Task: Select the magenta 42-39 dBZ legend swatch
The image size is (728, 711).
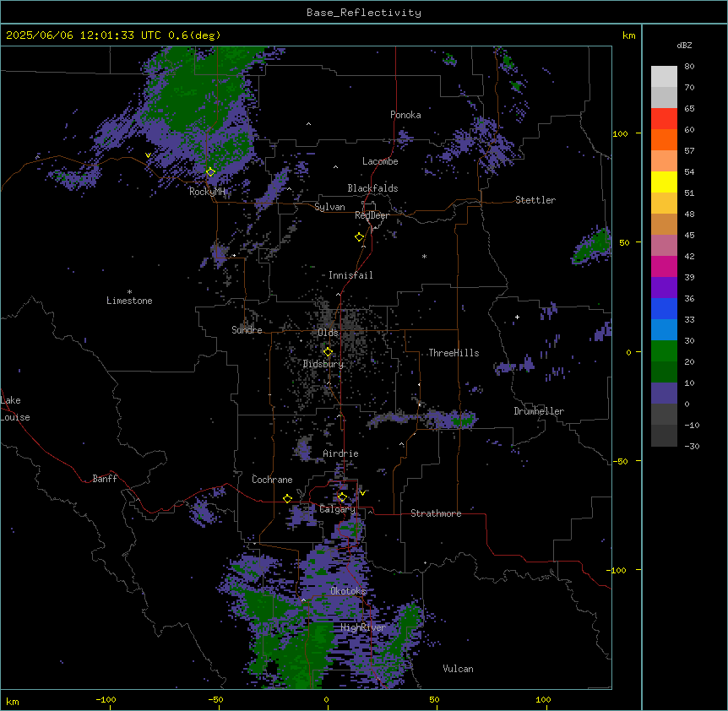Action: pyautogui.click(x=664, y=266)
